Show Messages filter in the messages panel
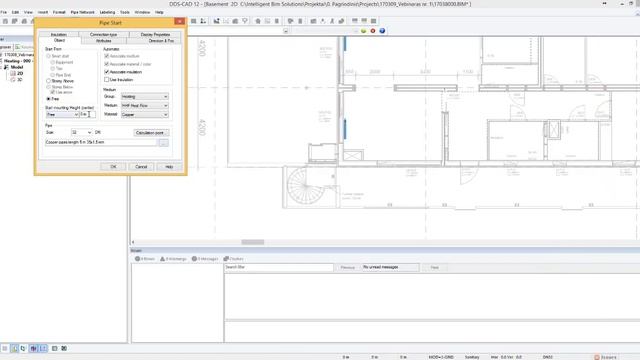 click(x=205, y=259)
